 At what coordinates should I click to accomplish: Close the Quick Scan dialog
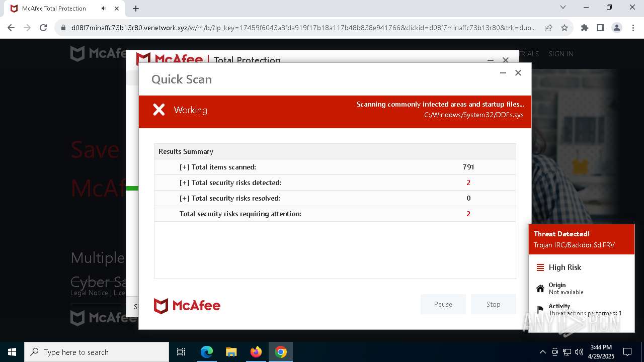(518, 73)
